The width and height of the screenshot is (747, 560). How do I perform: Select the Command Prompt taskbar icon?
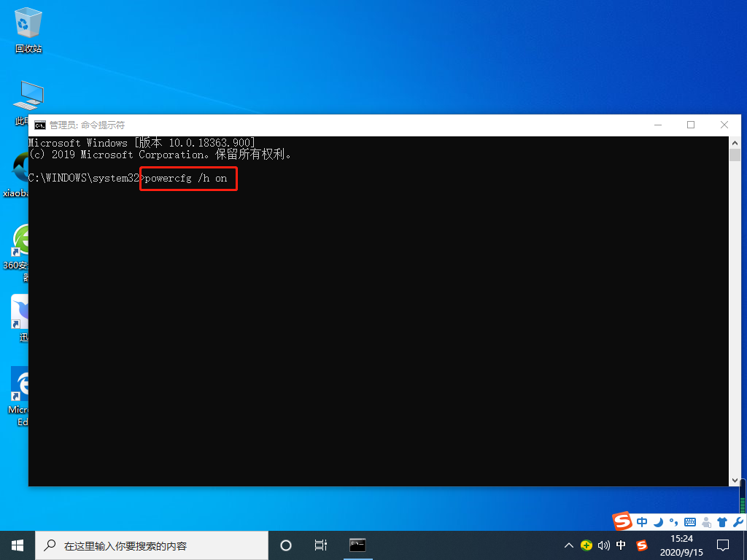(357, 545)
